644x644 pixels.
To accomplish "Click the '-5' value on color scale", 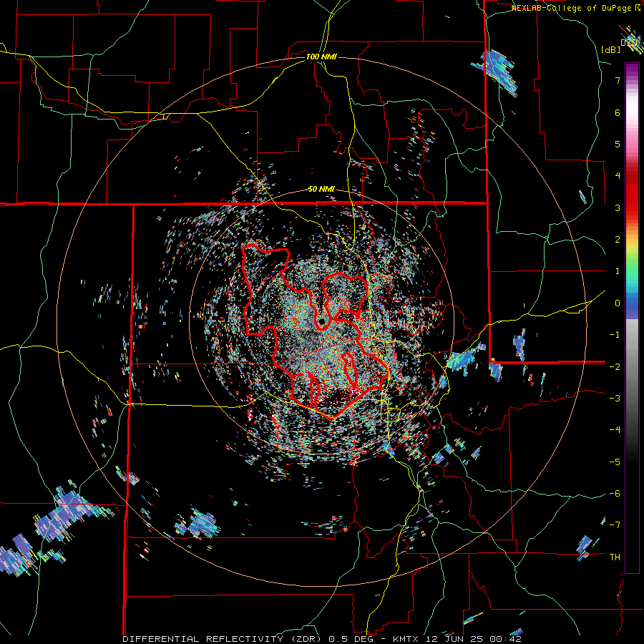I will [x=615, y=462].
